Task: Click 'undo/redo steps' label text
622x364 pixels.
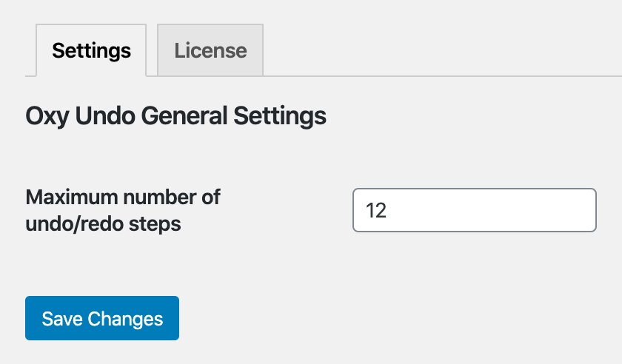Action: (x=102, y=223)
